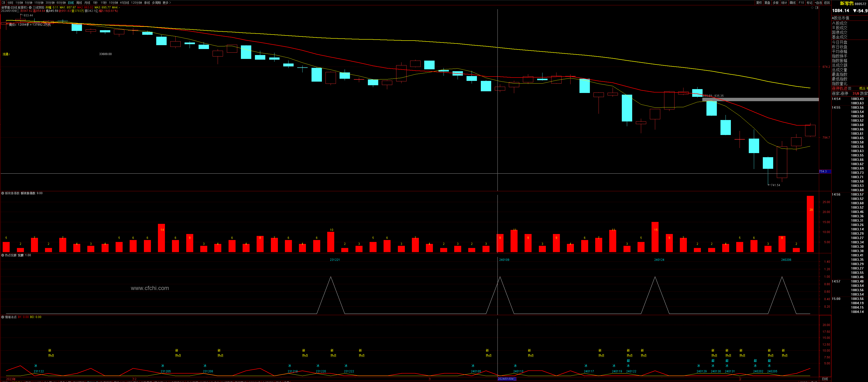Expand 更多 period options
This screenshot has height=382, width=868.
pyautogui.click(x=166, y=3)
